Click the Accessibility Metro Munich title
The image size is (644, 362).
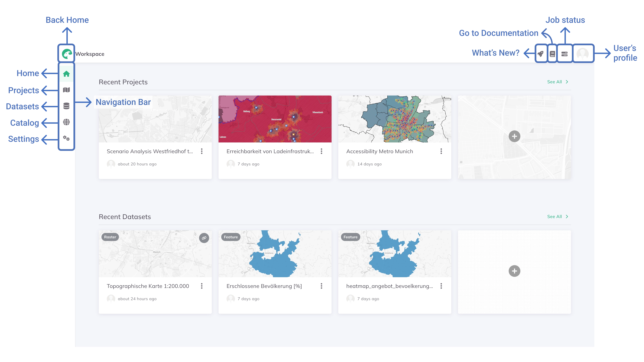point(380,151)
